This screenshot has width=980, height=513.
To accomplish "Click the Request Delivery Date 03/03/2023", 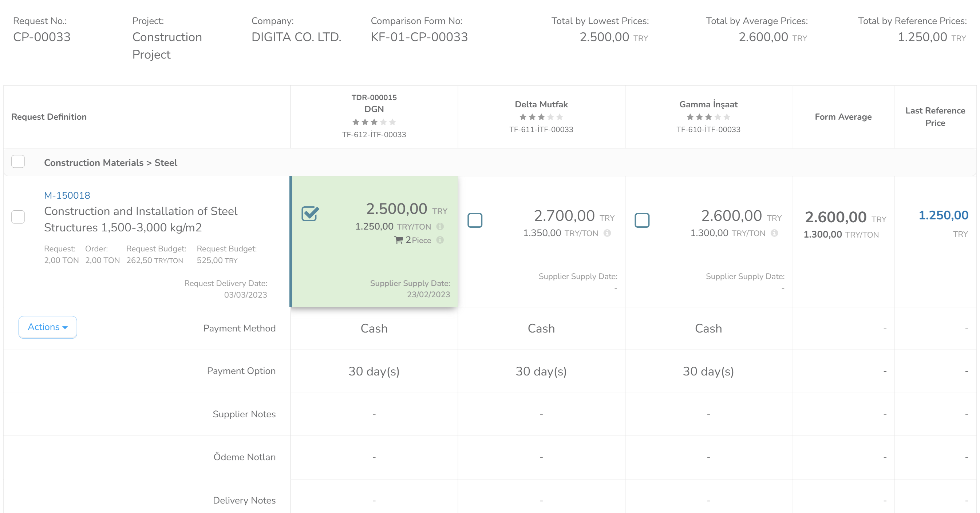I will pos(245,295).
